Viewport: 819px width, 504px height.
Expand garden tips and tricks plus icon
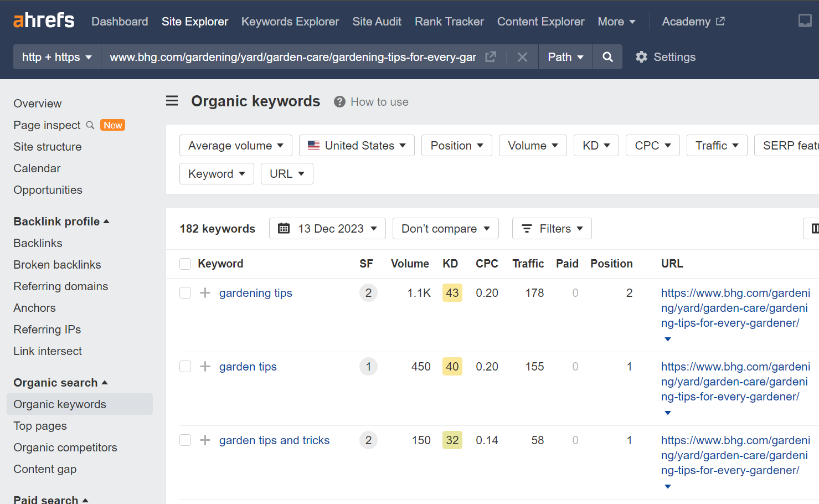[x=205, y=440]
